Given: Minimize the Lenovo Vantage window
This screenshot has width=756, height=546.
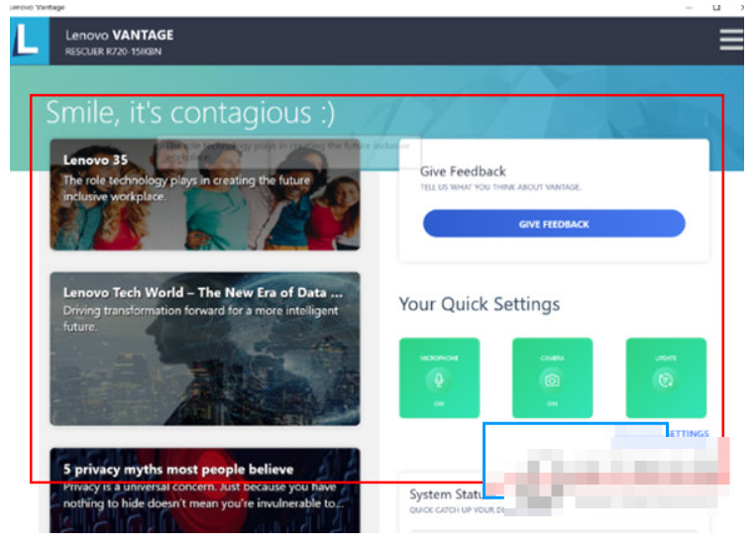Looking at the screenshot, I should 687,7.
